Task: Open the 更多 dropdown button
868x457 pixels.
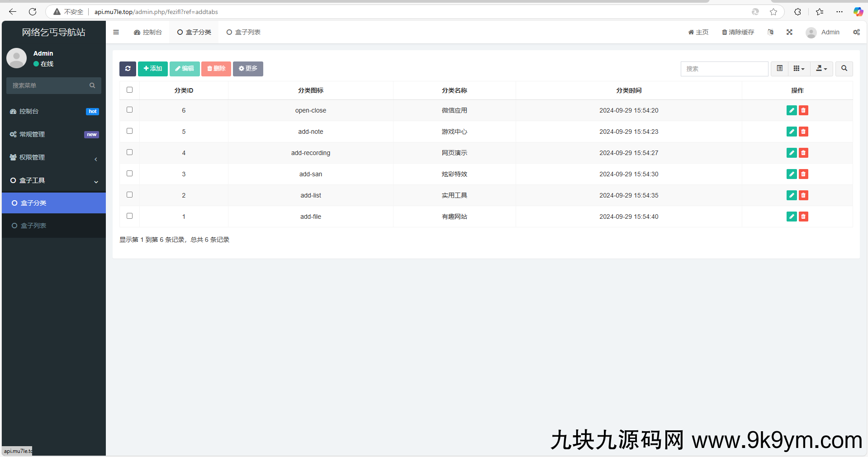Action: [x=248, y=69]
